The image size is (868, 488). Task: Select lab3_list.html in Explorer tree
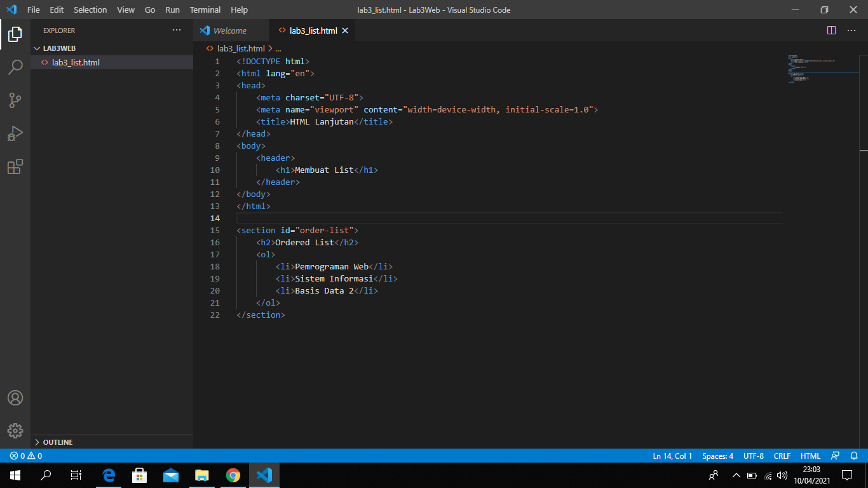[x=112, y=62]
